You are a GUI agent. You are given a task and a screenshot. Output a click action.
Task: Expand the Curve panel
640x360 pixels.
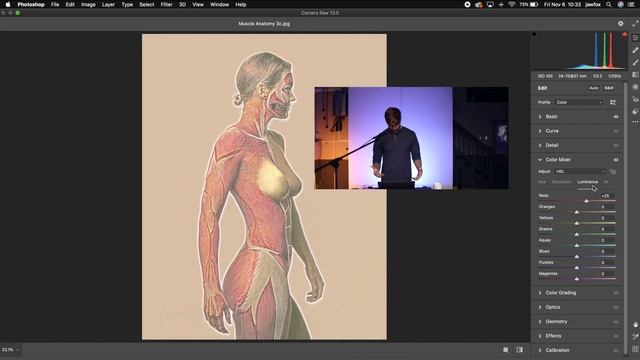[x=540, y=131]
